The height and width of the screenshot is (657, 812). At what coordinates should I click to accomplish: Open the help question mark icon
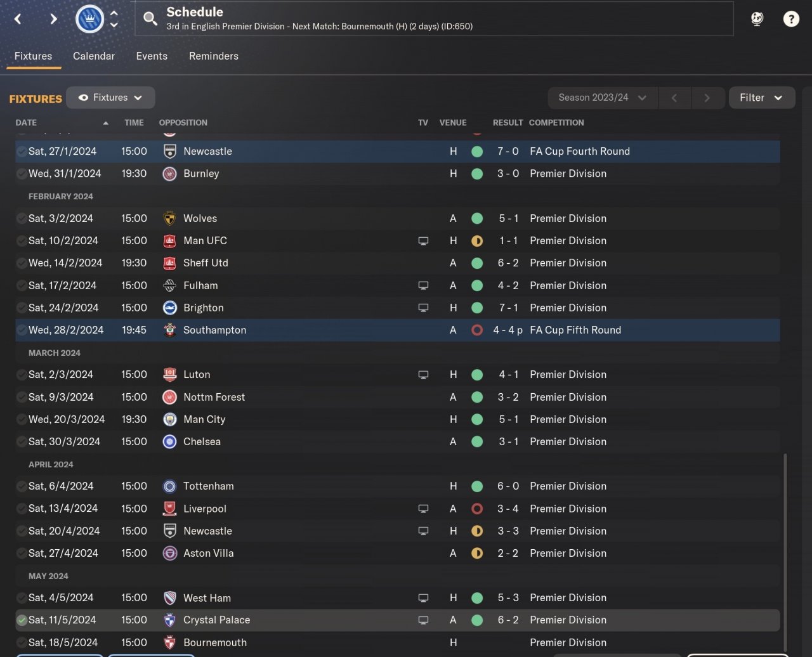(791, 19)
